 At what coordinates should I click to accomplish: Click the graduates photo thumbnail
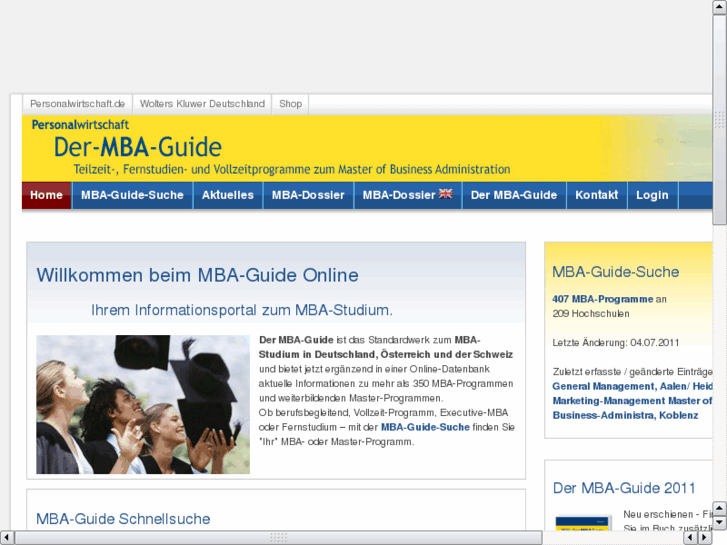tap(143, 404)
